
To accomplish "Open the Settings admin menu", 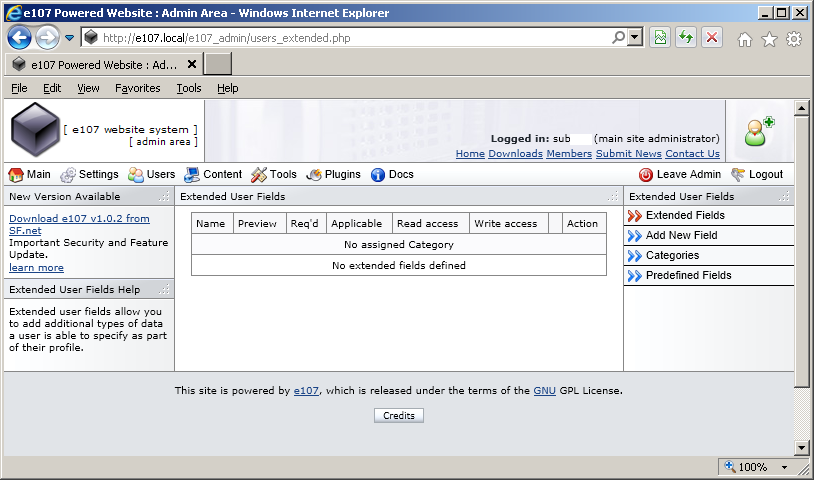I will [x=89, y=174].
